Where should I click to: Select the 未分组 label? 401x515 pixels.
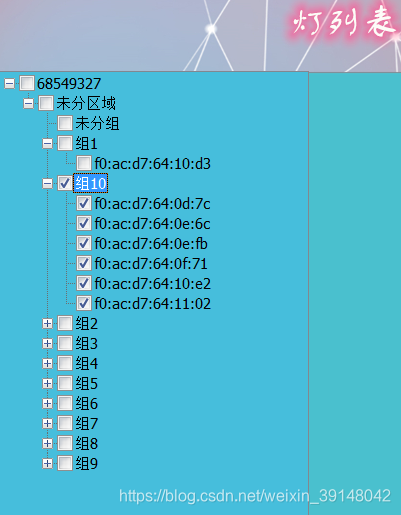(97, 123)
